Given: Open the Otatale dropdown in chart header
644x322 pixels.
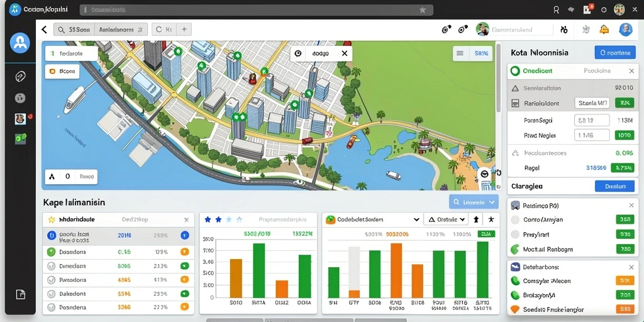Looking at the screenshot, I should tap(446, 219).
